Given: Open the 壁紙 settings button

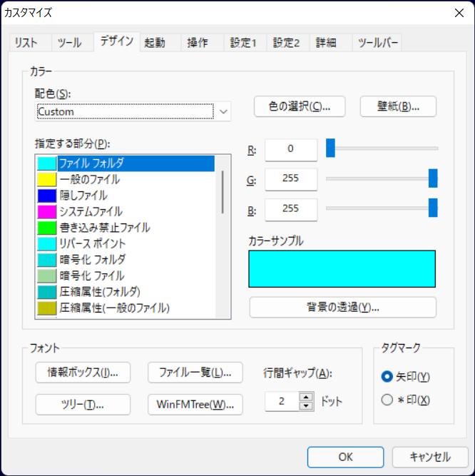Looking at the screenshot, I should click(x=397, y=106).
